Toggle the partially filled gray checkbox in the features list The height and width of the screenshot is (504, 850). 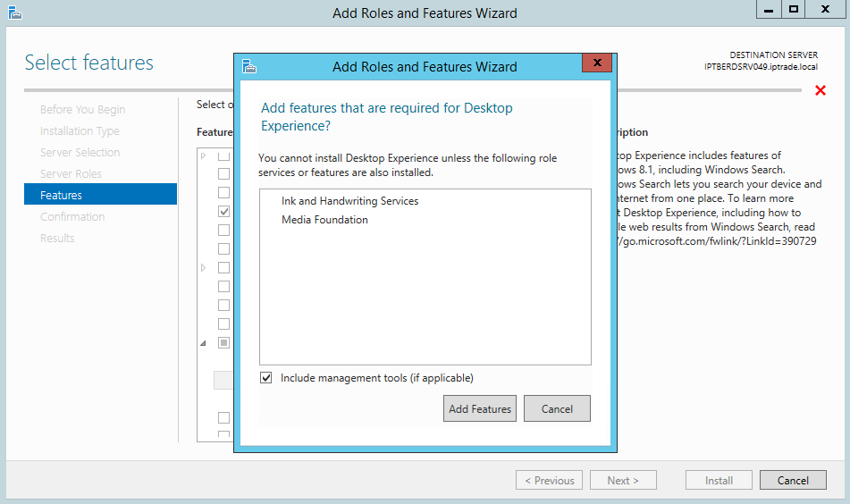point(223,342)
